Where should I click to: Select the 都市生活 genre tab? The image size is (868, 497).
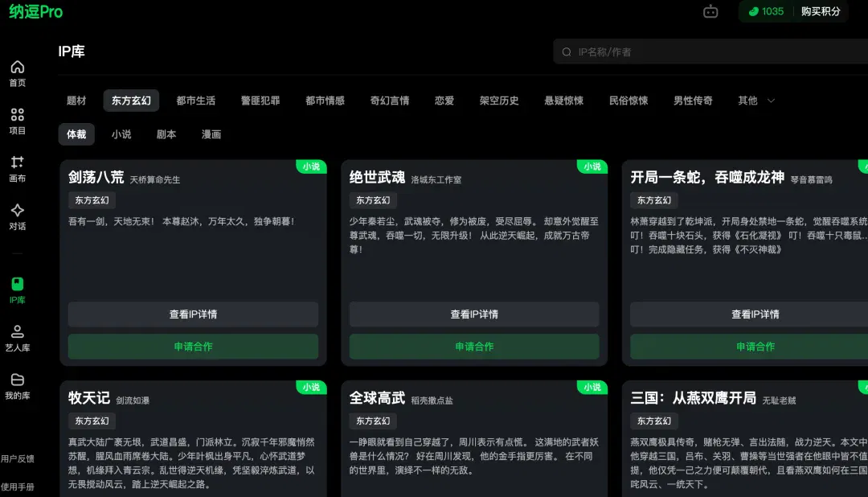pos(196,101)
